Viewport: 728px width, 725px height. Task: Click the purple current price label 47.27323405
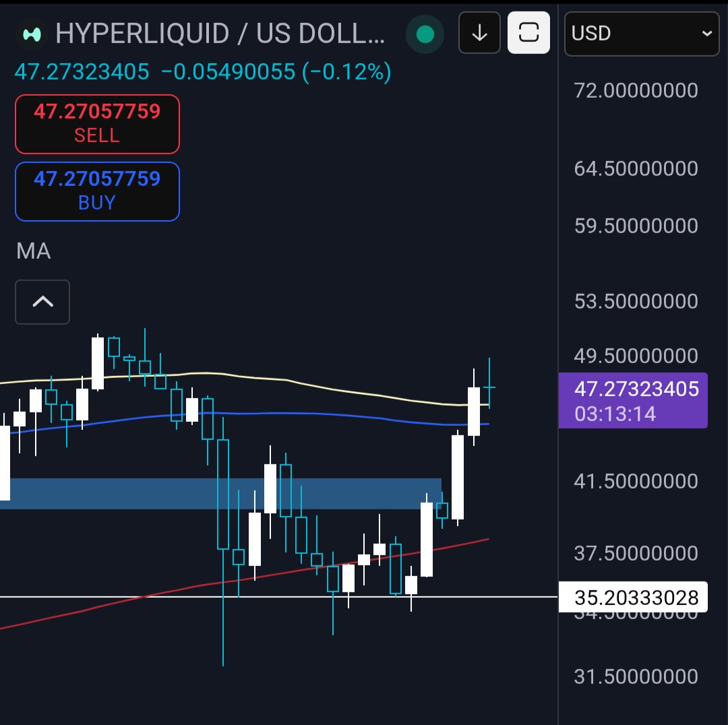click(633, 400)
